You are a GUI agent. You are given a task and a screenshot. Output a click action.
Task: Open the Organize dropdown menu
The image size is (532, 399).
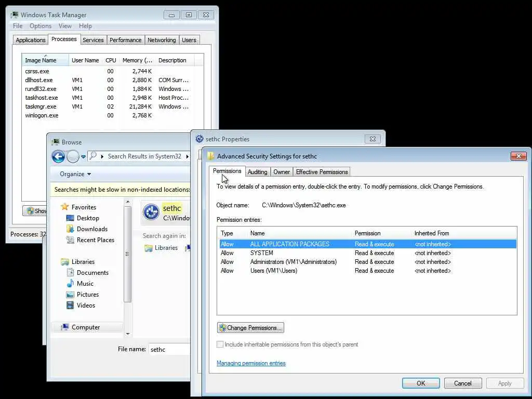75,174
